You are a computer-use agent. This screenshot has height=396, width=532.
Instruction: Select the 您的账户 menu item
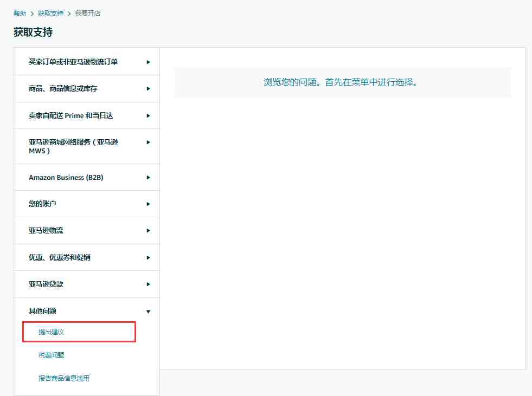(43, 204)
